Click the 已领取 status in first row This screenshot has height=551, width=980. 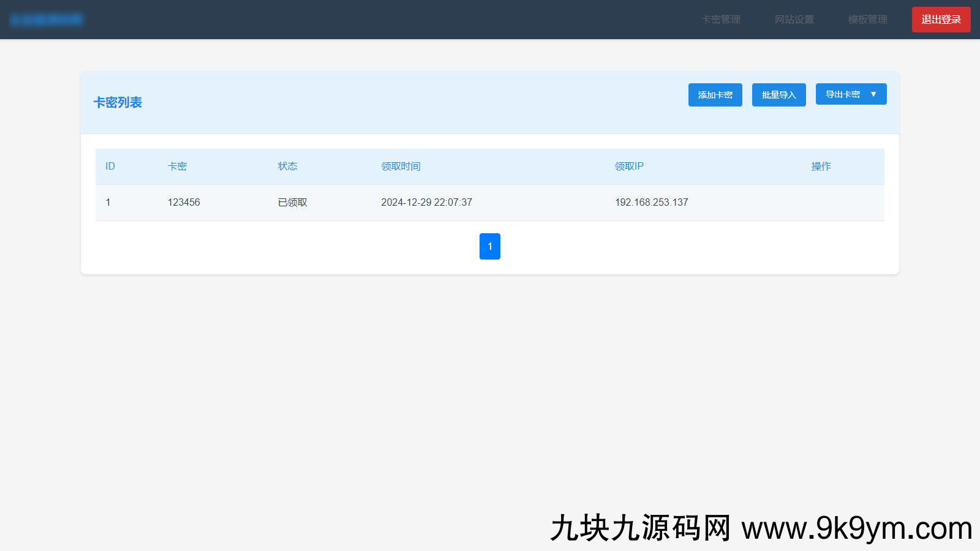[x=293, y=203]
